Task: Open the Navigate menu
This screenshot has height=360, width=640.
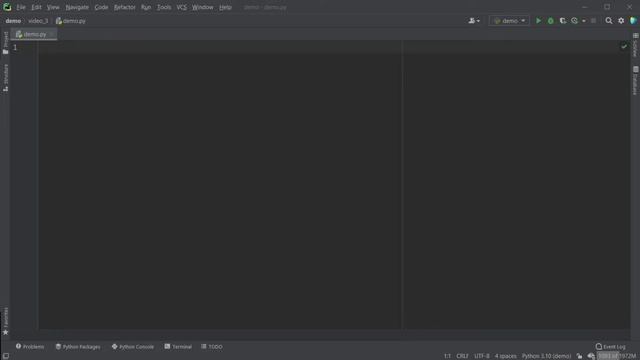Action: [x=77, y=7]
